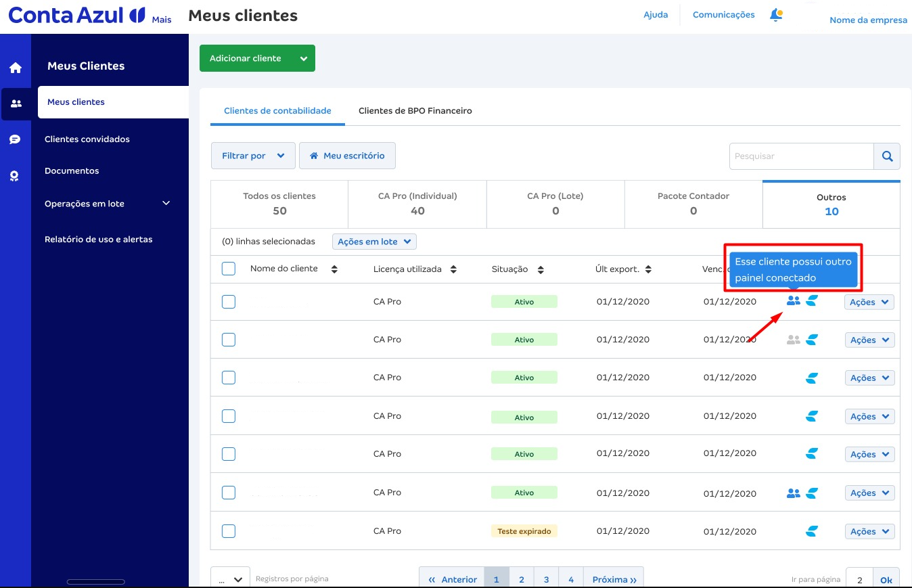Select the clients people icon in the sidebar
912x588 pixels.
click(16, 104)
